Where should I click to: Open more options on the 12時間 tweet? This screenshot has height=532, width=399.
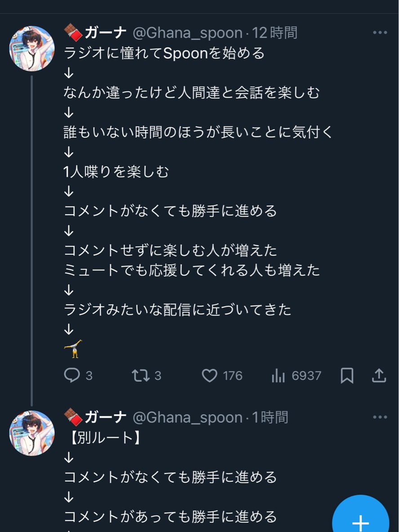(x=380, y=32)
